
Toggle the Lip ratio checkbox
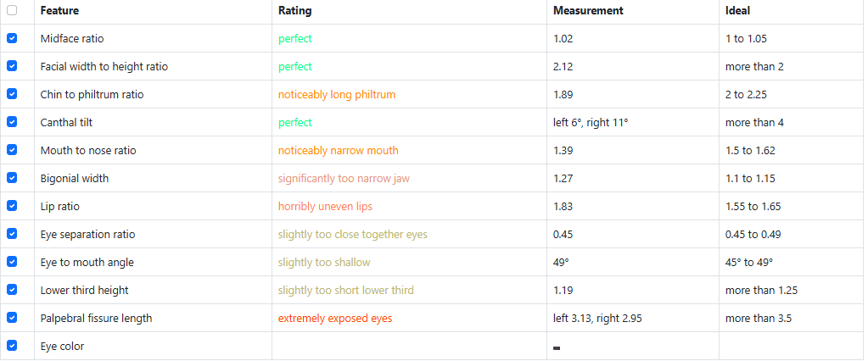12,207
